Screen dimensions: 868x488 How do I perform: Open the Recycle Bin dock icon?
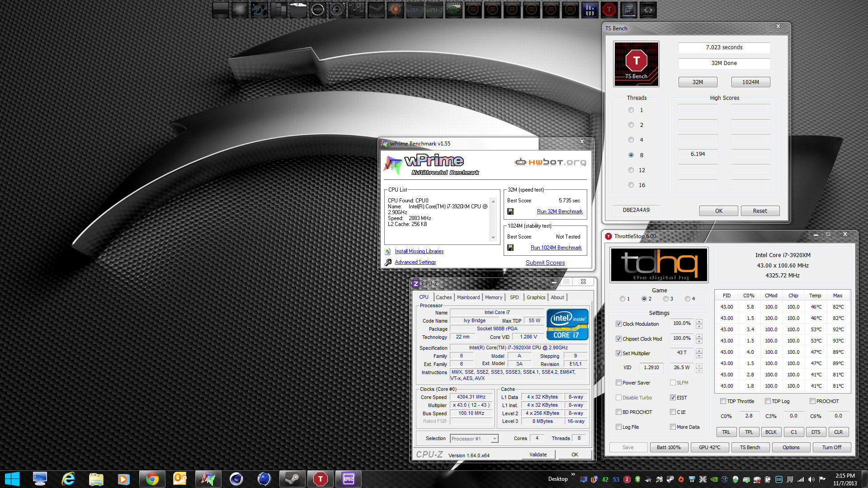pyautogui.click(x=648, y=10)
